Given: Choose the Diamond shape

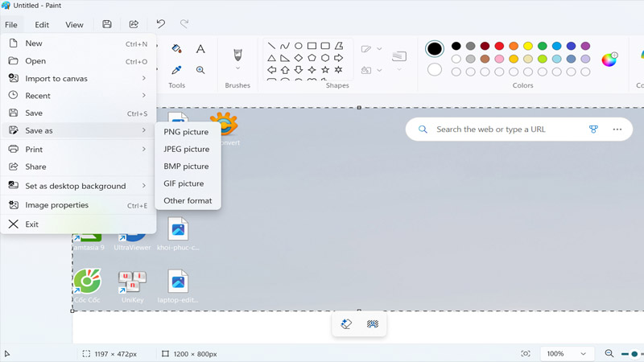Looking at the screenshot, I should pos(299,58).
